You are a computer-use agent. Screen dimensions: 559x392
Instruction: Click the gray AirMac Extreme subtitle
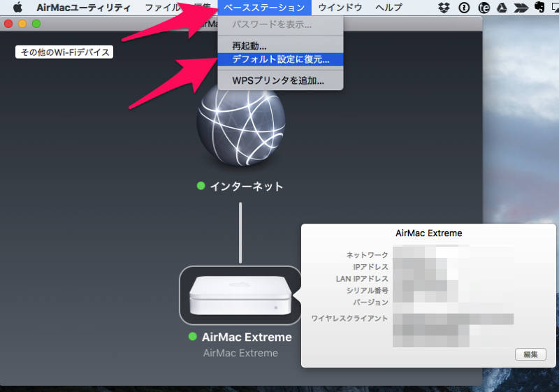[x=240, y=353]
